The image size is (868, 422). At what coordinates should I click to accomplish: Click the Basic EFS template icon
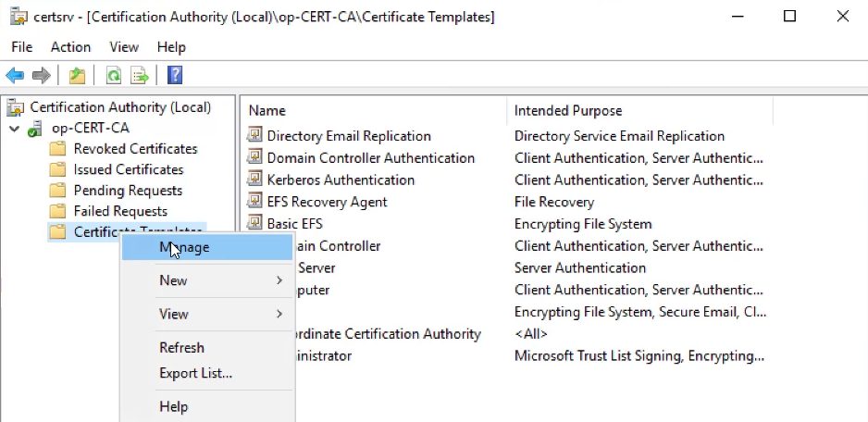click(254, 224)
